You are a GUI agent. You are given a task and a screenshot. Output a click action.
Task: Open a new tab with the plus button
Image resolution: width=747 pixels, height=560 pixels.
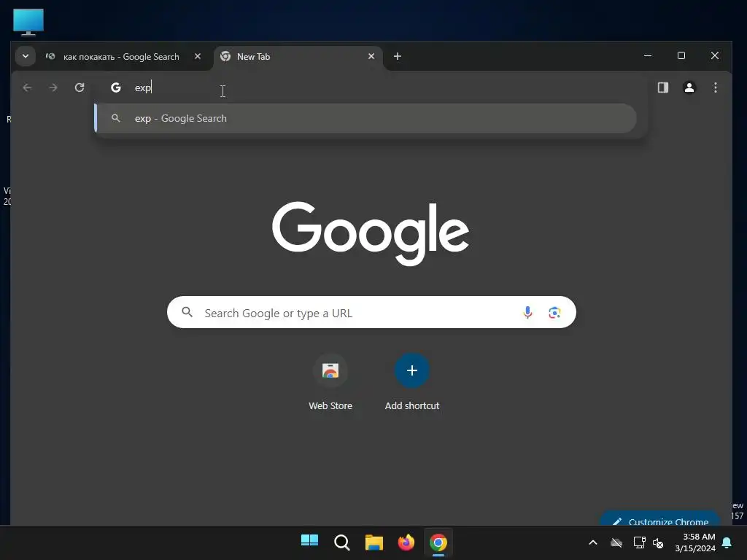(x=398, y=56)
